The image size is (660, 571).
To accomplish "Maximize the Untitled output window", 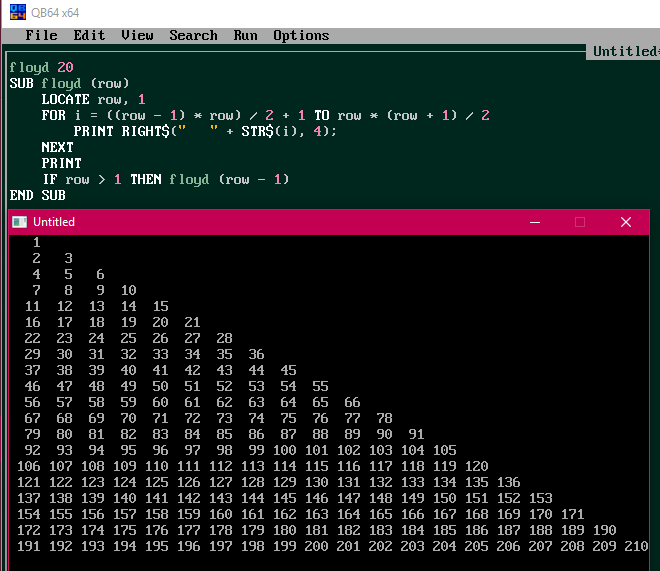I will click(x=580, y=222).
